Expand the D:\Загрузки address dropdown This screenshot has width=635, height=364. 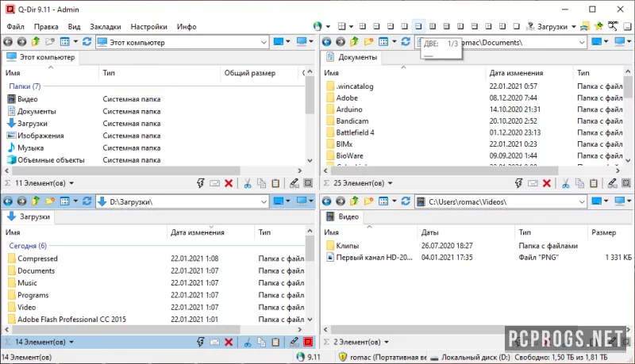264,201
